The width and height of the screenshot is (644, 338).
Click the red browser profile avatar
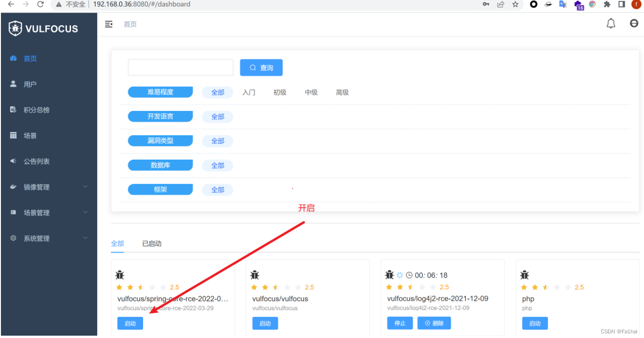pyautogui.click(x=636, y=4)
